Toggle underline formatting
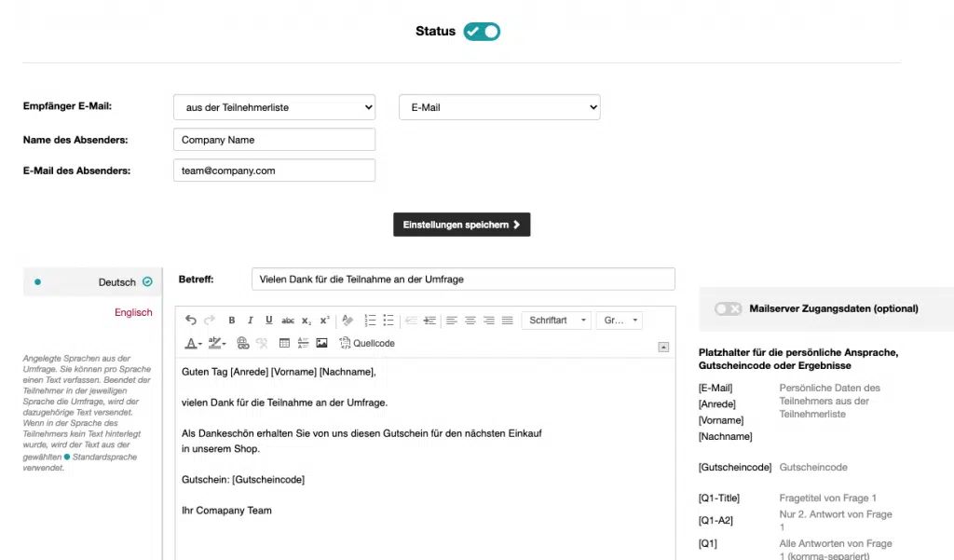Screen dimensions: 954x560 tap(269, 321)
